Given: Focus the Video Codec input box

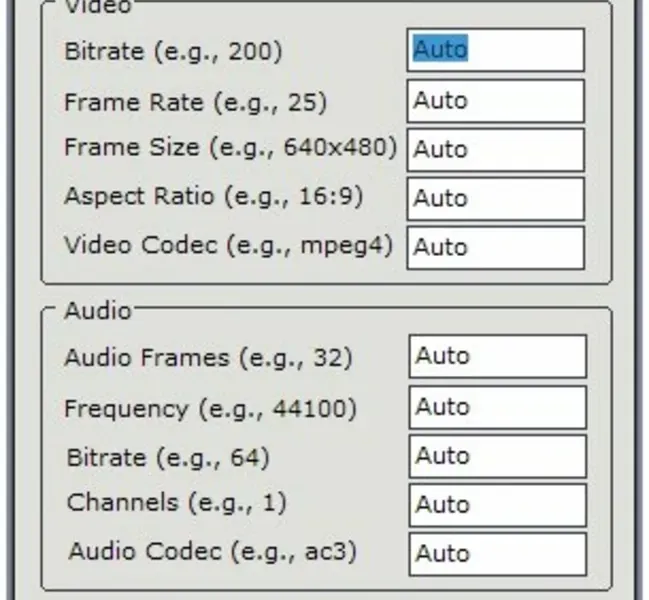Looking at the screenshot, I should coord(496,248).
